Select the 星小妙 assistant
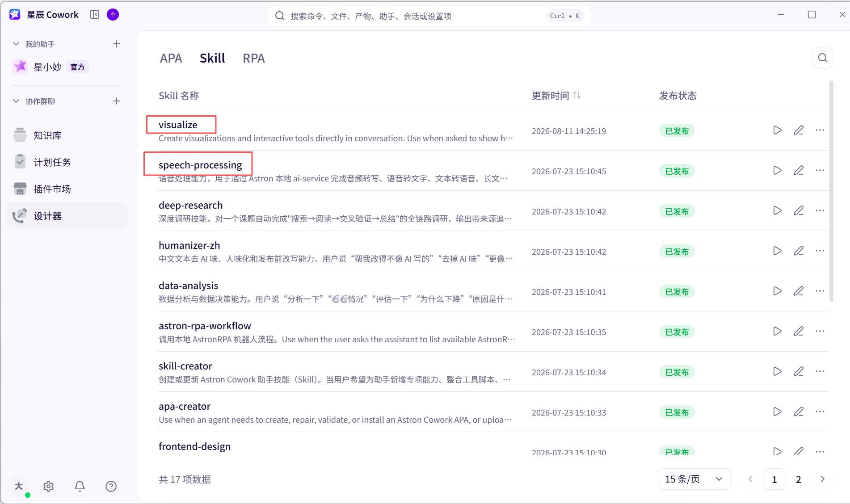850x504 pixels. pos(67,67)
